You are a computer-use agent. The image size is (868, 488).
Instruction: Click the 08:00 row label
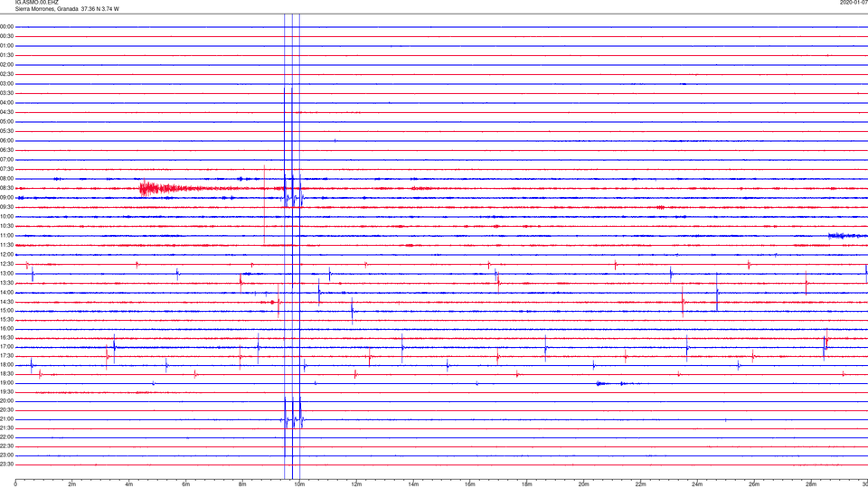point(6,179)
